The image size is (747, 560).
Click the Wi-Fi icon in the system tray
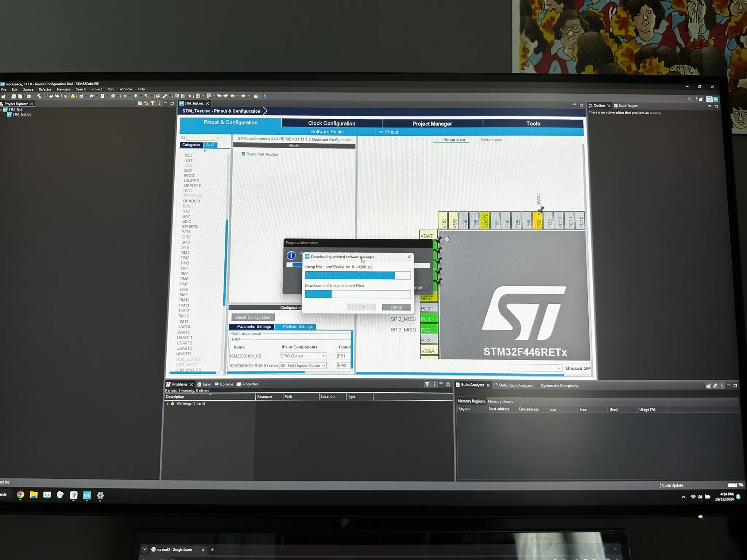coord(693,497)
